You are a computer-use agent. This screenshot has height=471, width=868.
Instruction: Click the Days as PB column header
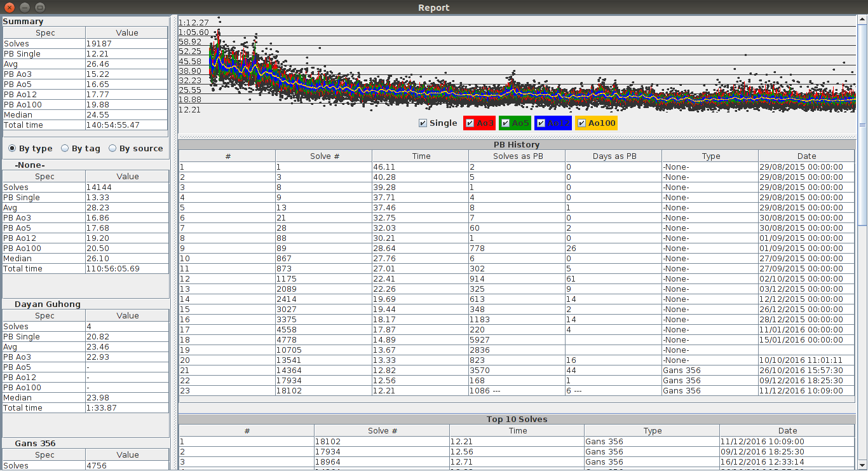[613, 156]
